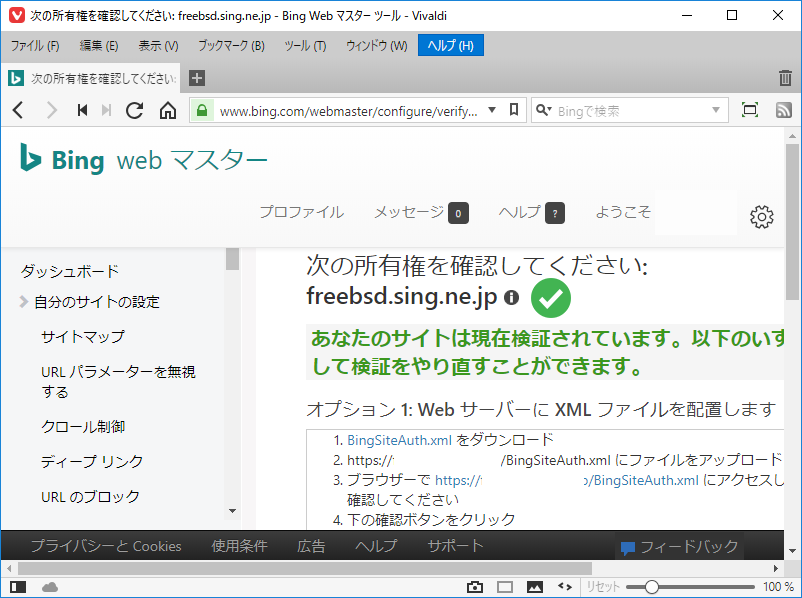The width and height of the screenshot is (802, 598).
Task: Bookmark this page with the bookmark icon
Action: 514,109
